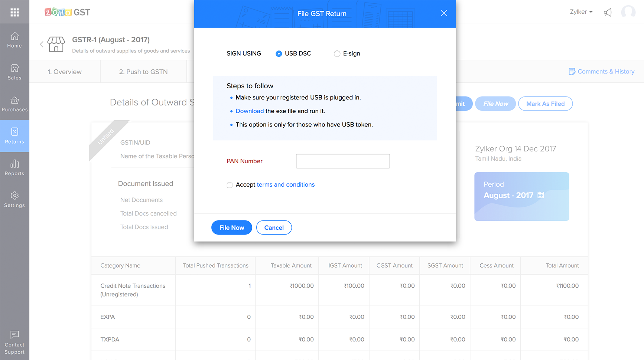Viewport: 644px width, 360px height.
Task: Open the Home section
Action: pos(14,40)
